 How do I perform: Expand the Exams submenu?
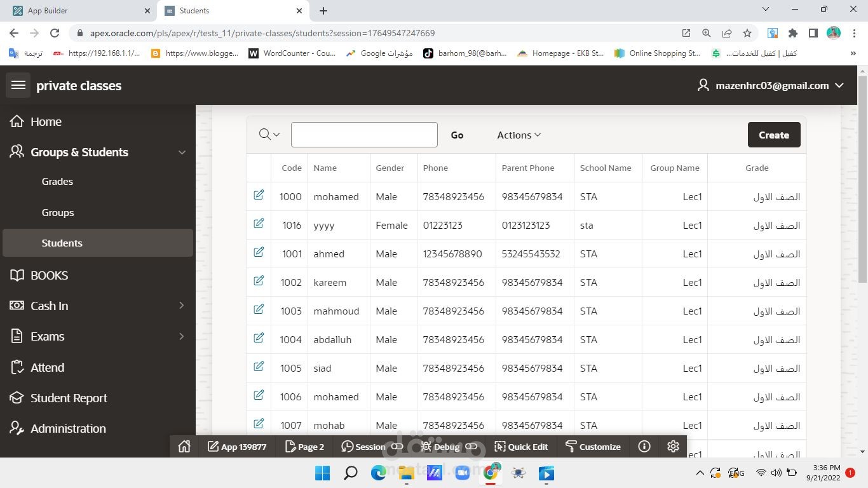tap(182, 336)
